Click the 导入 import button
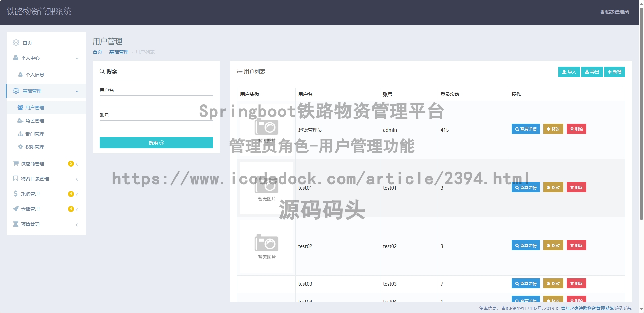 pos(569,72)
